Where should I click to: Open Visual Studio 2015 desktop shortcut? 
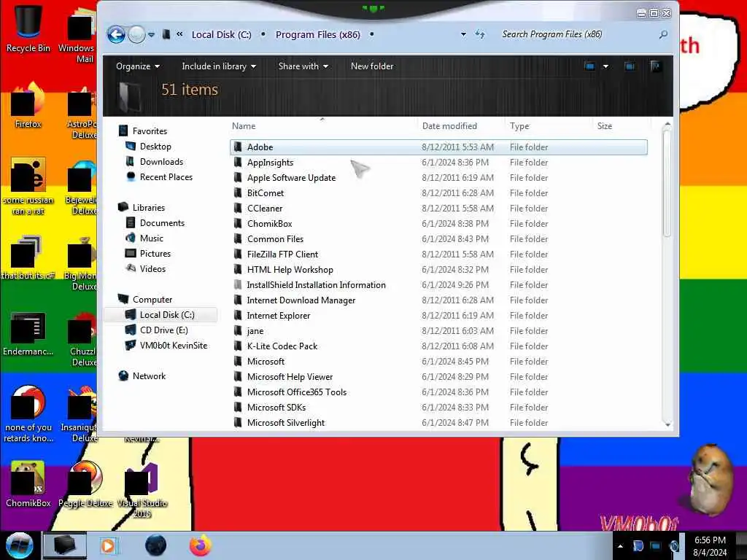pos(142,491)
